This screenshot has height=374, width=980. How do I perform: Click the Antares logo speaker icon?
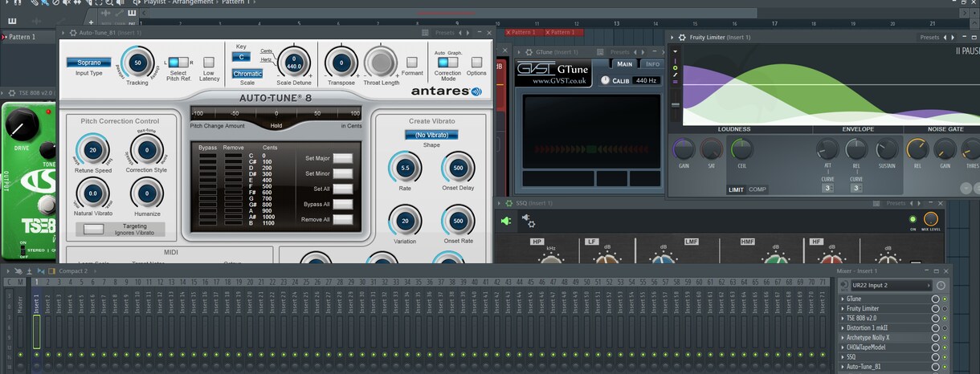tap(476, 91)
